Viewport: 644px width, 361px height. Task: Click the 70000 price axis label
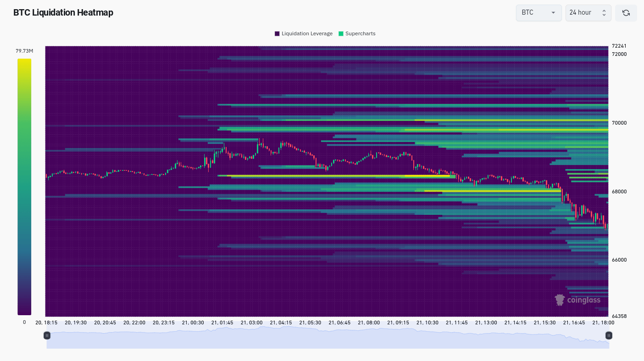point(619,123)
